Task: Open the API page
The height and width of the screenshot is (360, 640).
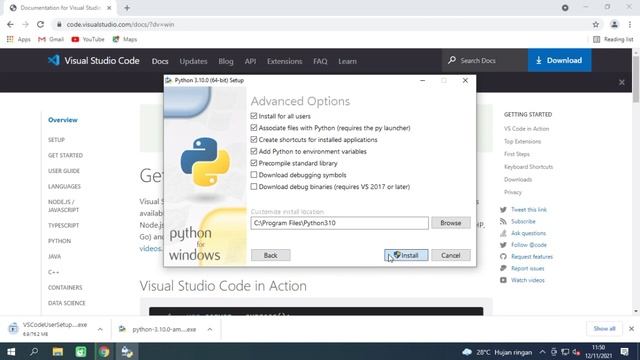Action: coord(250,61)
